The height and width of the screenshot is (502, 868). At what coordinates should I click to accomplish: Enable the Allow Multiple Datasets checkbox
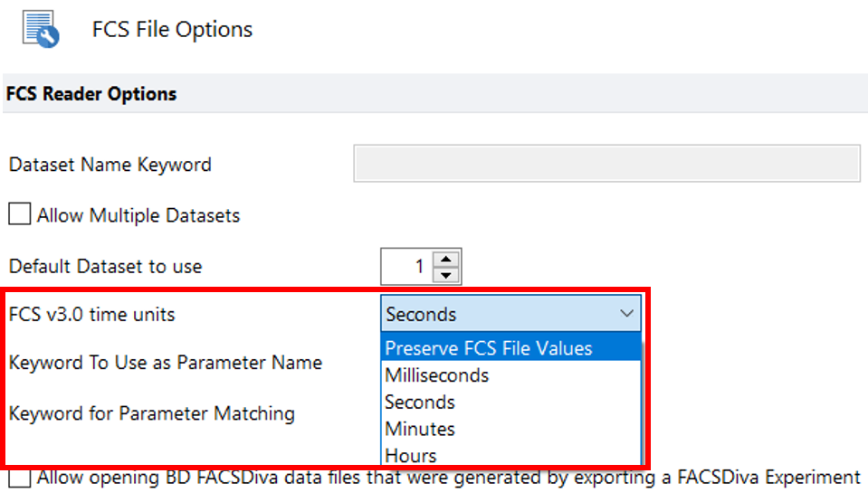pyautogui.click(x=19, y=215)
